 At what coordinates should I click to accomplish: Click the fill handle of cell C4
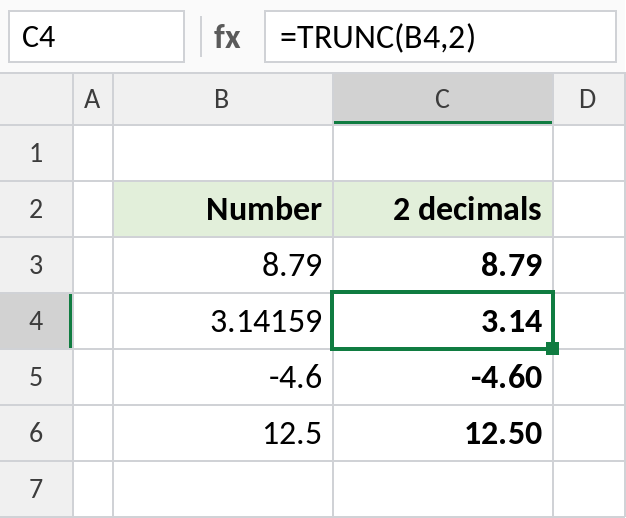tap(553, 348)
